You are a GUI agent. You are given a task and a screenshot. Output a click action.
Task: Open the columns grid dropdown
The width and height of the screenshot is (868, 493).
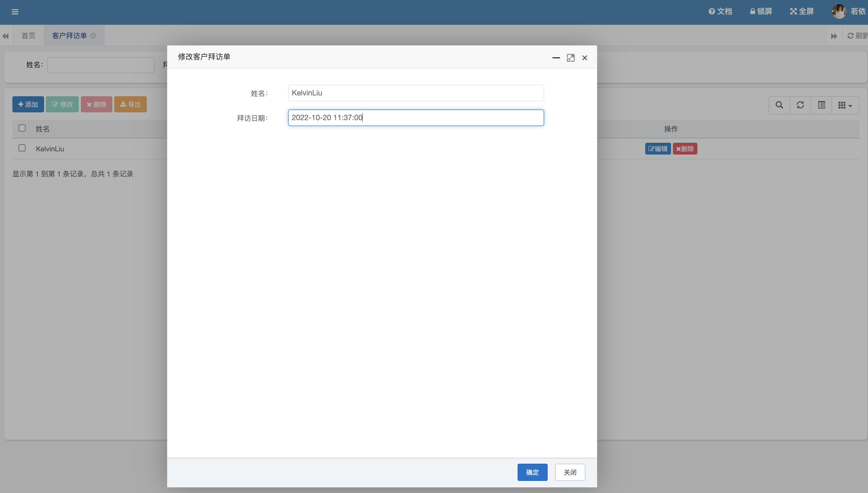845,105
